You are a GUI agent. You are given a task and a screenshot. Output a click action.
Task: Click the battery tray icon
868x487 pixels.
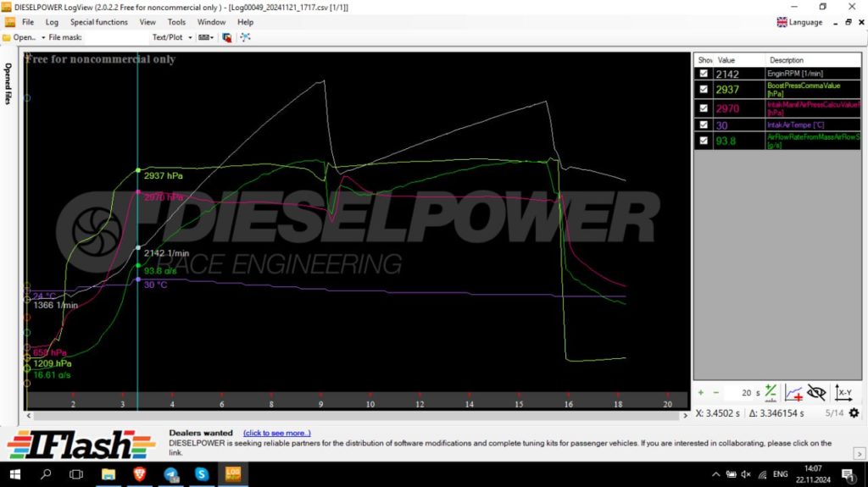tap(732, 474)
